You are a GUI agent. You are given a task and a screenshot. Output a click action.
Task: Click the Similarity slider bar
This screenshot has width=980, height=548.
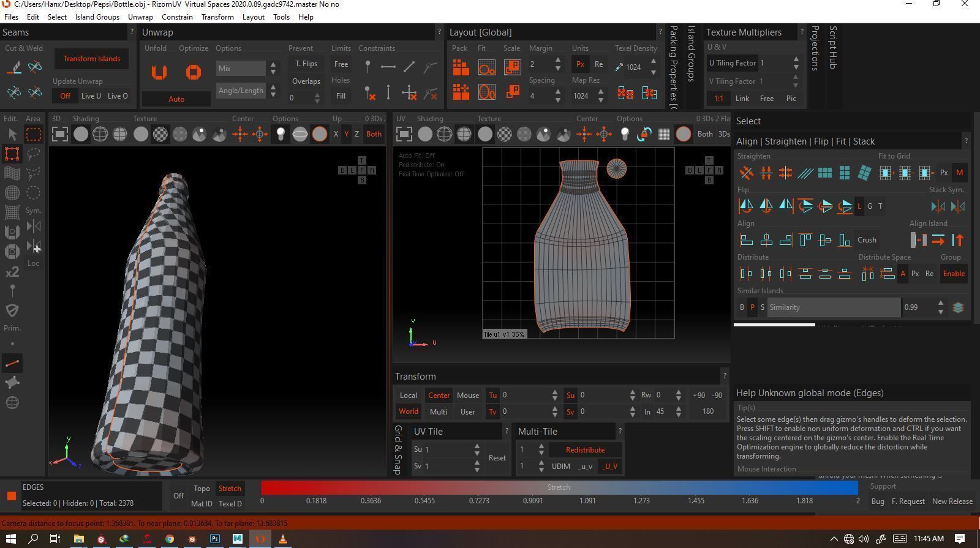(834, 307)
